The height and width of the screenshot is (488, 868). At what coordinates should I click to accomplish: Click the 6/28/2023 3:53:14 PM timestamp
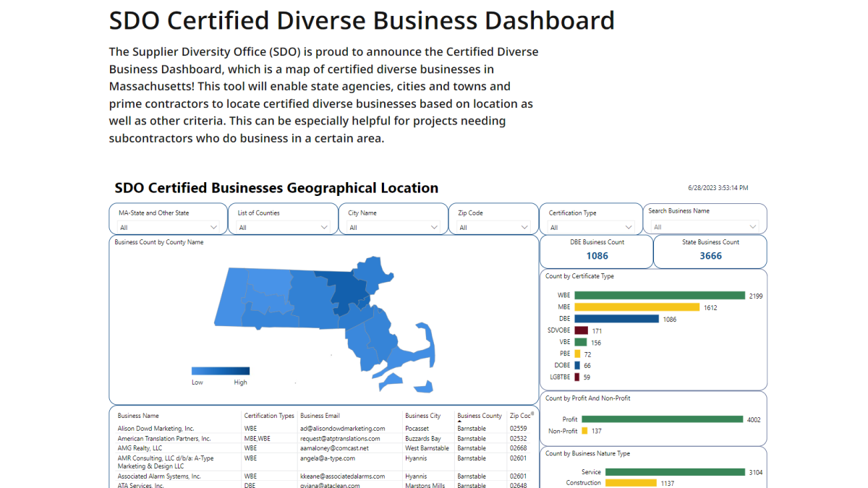point(718,188)
